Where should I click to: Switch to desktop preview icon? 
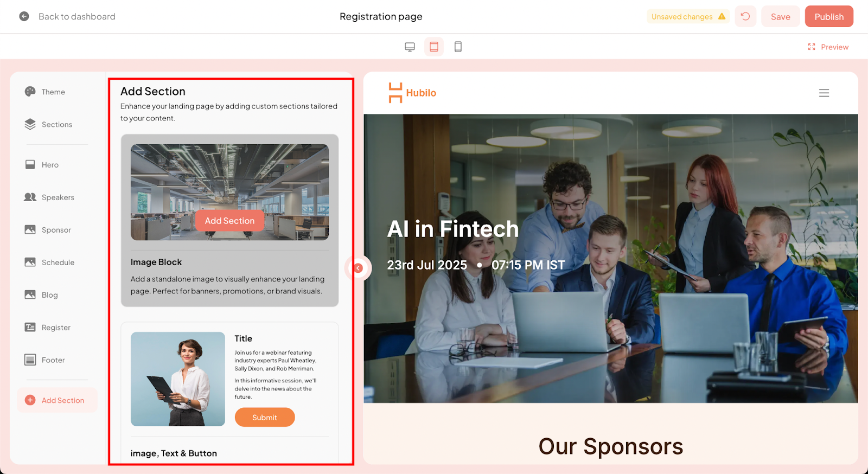[x=410, y=47]
